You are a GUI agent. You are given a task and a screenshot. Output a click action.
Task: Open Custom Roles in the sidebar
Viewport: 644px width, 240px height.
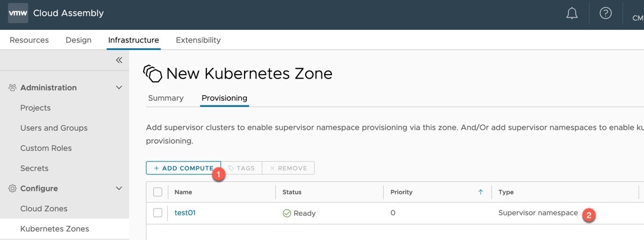click(46, 148)
